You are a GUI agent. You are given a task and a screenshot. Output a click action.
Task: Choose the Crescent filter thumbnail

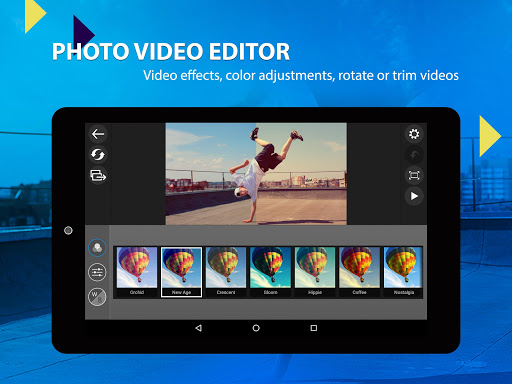226,271
